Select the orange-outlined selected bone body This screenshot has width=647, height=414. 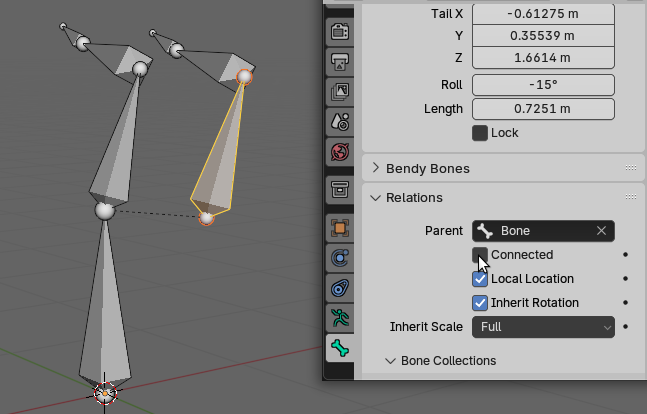click(219, 165)
